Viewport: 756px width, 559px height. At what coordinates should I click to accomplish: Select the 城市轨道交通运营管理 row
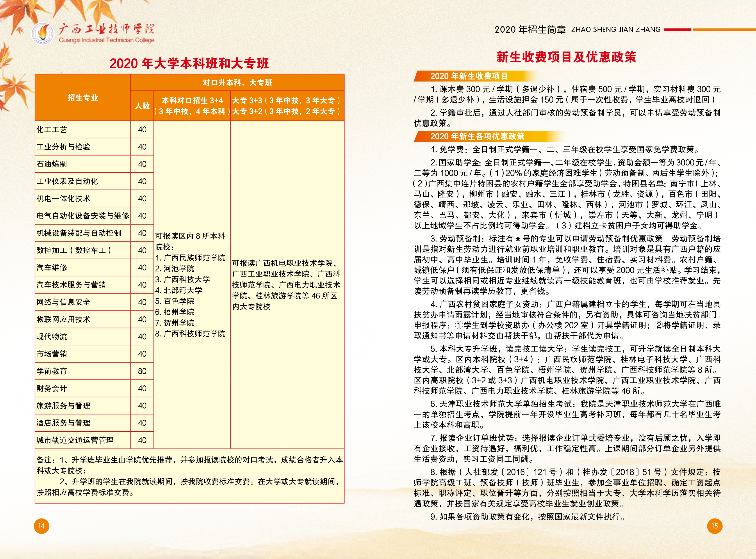click(94, 440)
